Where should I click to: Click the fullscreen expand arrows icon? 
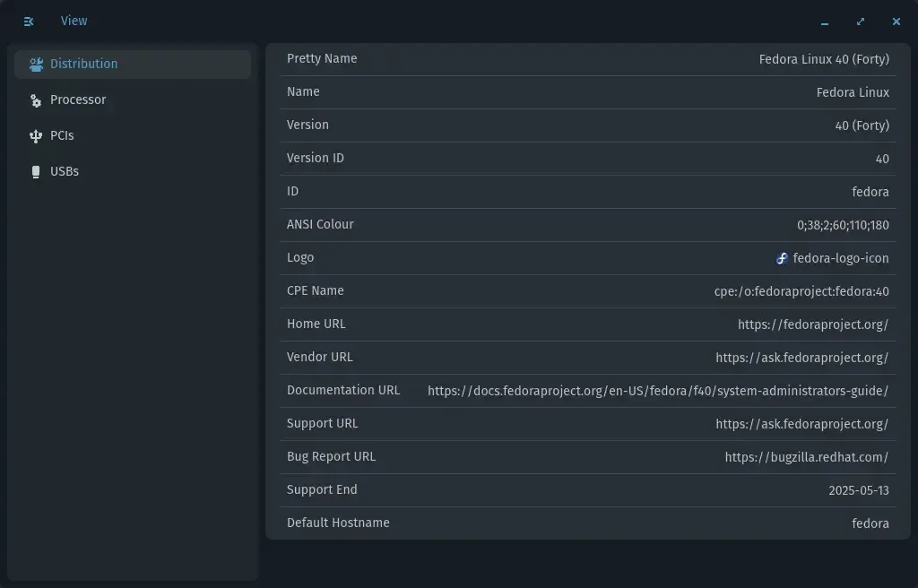coord(860,21)
